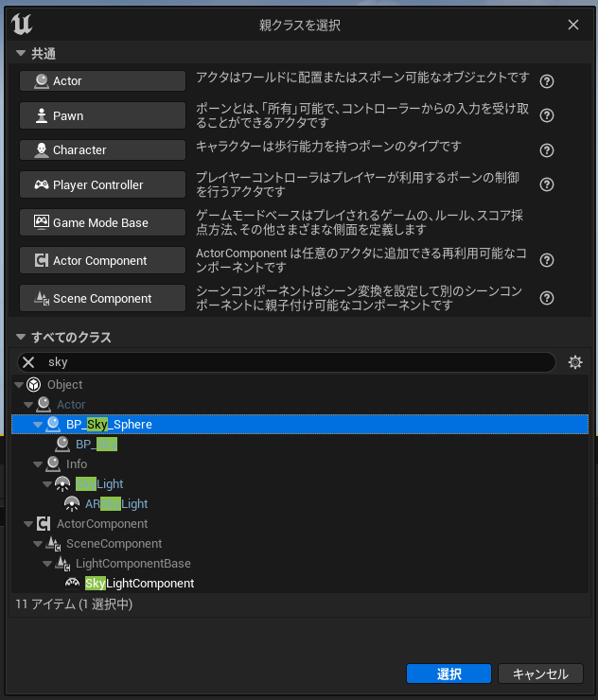Collapse the Info tree node
The width and height of the screenshot is (598, 700).
tap(38, 464)
